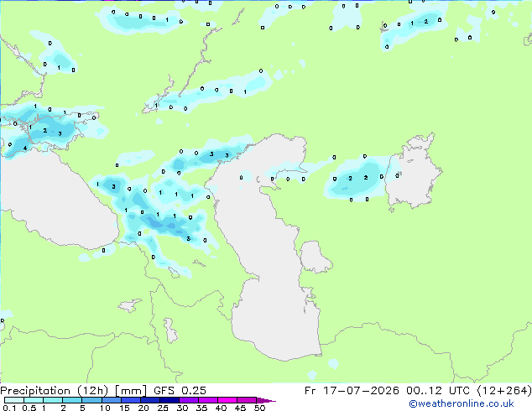Click the '30' legend scale label

[x=182, y=408]
